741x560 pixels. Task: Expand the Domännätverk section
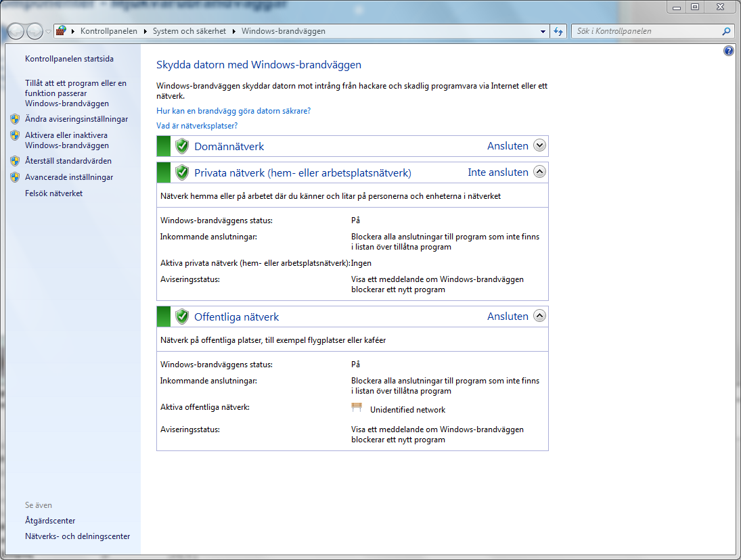539,146
